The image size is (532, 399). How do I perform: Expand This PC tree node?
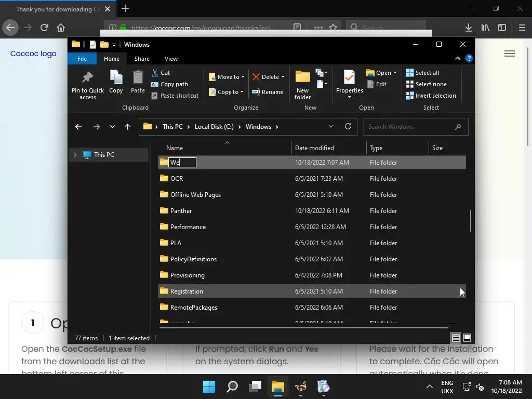coord(75,155)
